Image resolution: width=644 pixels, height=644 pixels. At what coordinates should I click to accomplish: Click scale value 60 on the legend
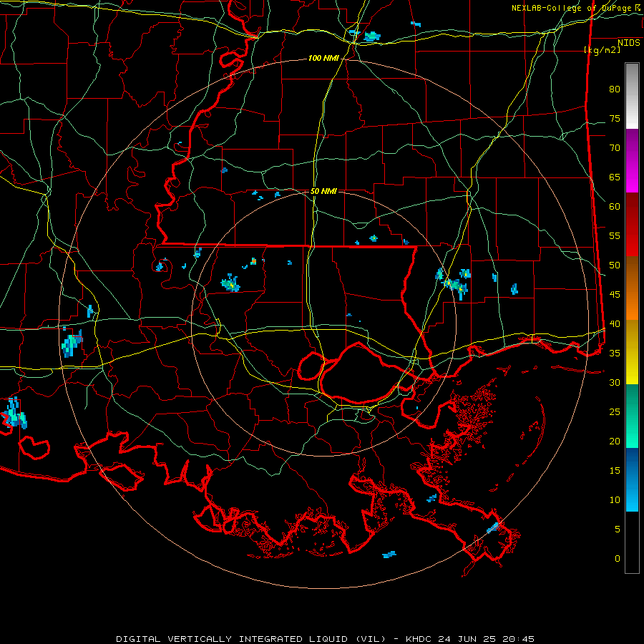point(615,206)
